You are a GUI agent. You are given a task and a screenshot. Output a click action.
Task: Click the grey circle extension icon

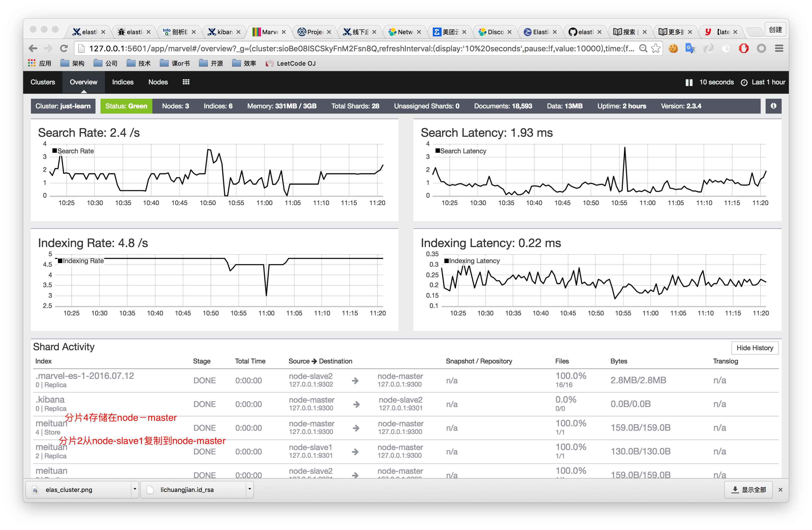(761, 49)
